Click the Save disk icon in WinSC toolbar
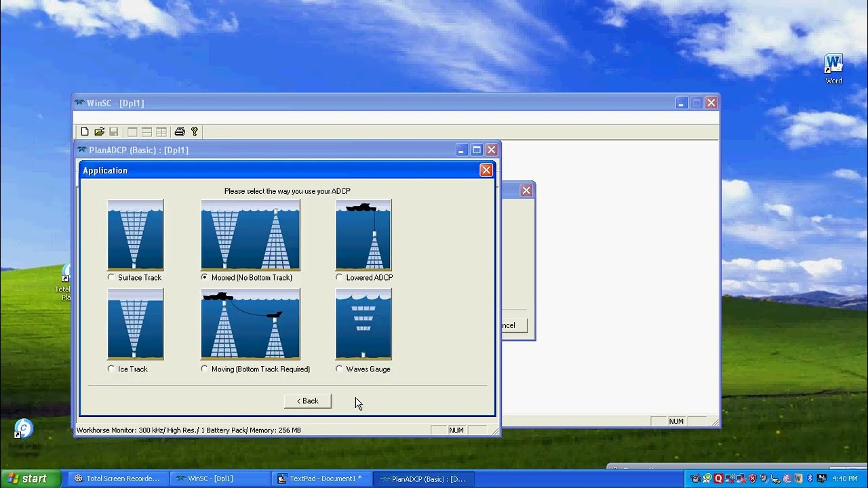 point(113,131)
